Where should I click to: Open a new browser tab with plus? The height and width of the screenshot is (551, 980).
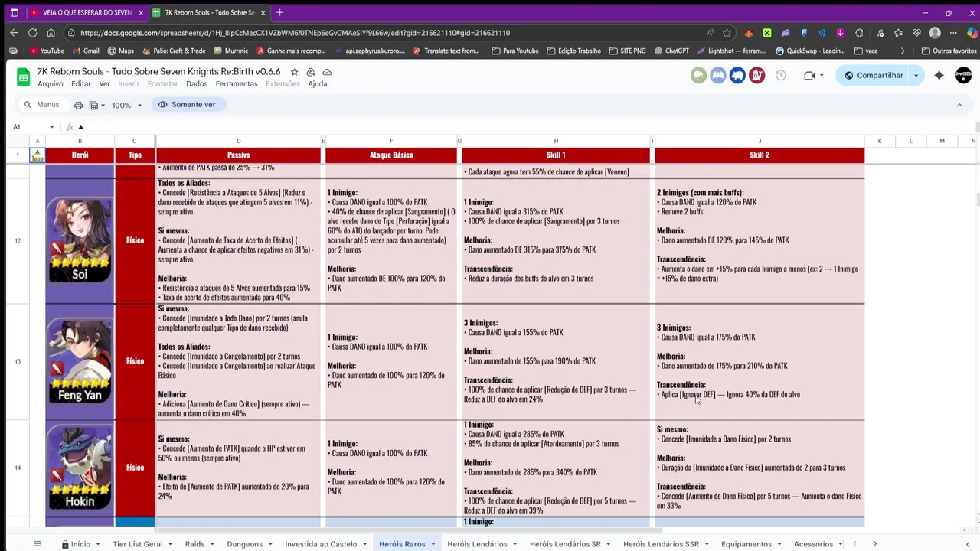[279, 12]
